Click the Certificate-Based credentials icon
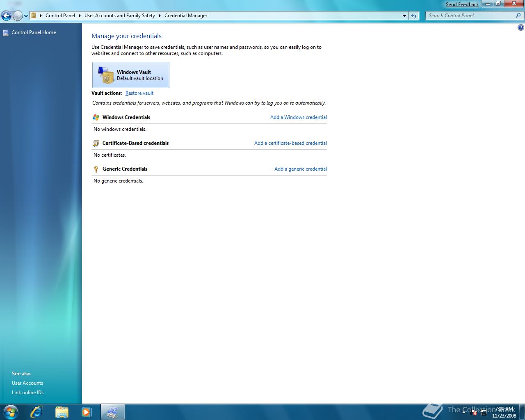 [x=96, y=143]
